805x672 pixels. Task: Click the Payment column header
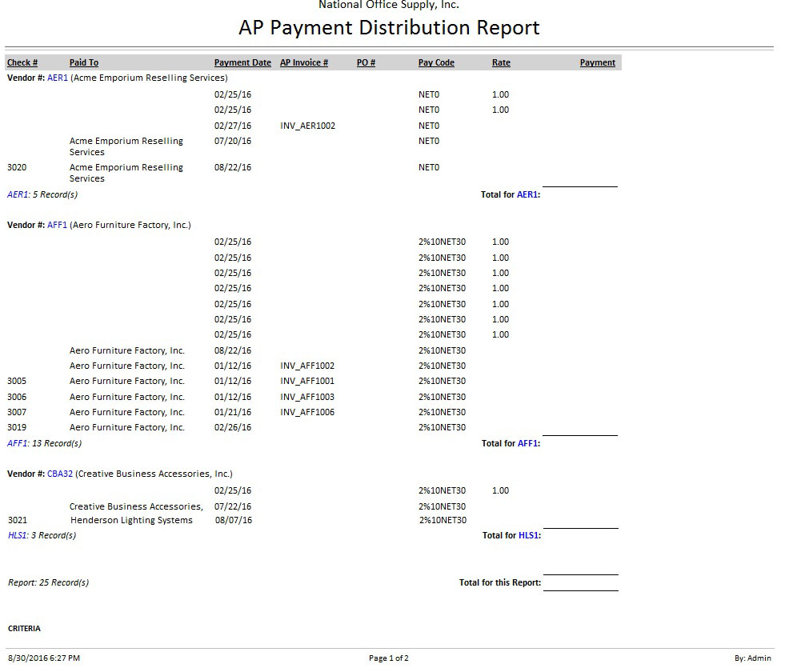click(x=597, y=63)
